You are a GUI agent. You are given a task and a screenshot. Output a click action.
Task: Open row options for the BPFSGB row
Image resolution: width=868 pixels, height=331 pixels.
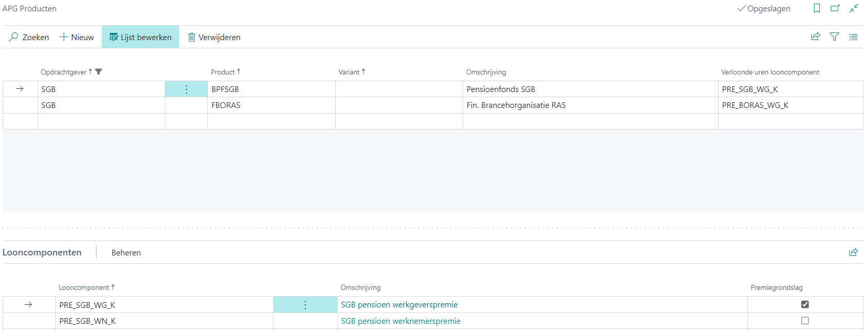pyautogui.click(x=186, y=89)
